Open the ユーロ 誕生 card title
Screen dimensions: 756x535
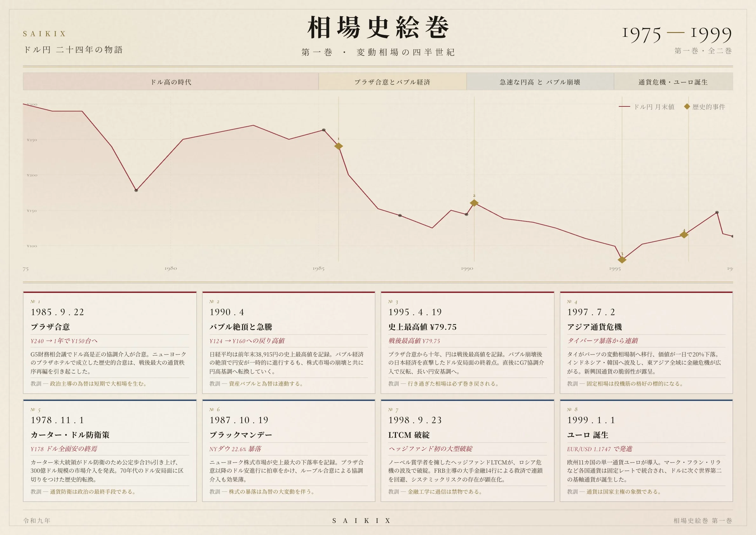587,435
